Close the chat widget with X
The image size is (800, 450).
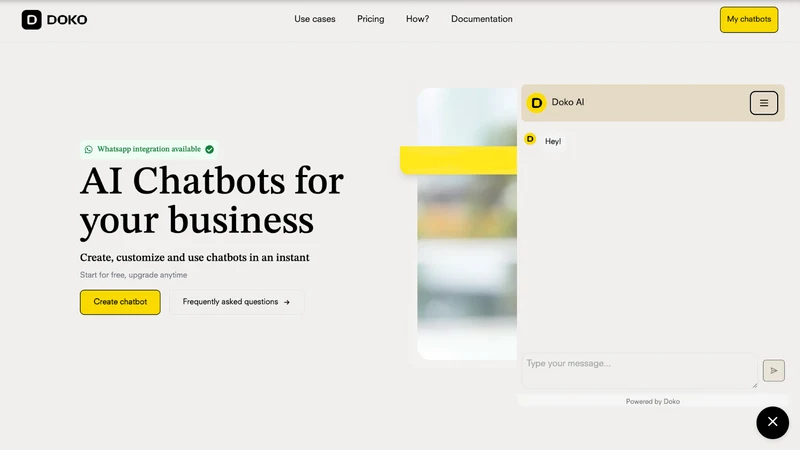772,422
